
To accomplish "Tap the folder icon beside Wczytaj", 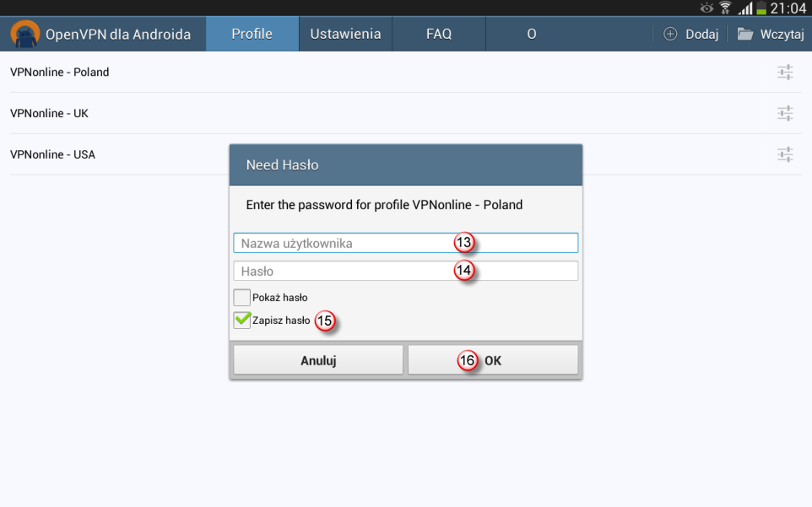I will click(x=745, y=34).
